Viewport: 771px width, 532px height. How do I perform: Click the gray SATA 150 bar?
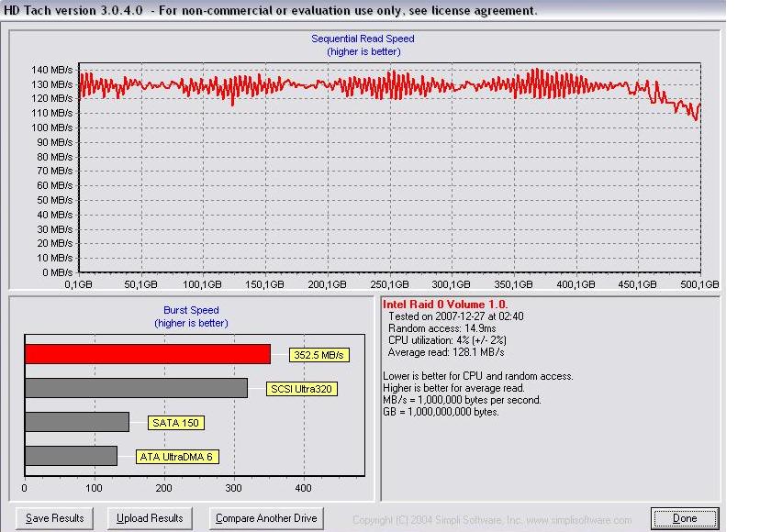pyautogui.click(x=76, y=422)
